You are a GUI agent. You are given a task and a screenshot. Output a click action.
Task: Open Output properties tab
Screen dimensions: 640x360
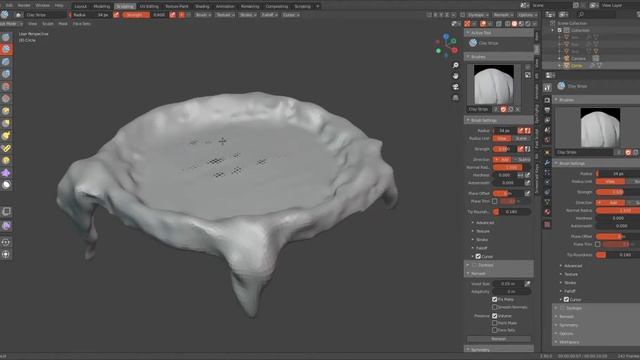pyautogui.click(x=547, y=110)
